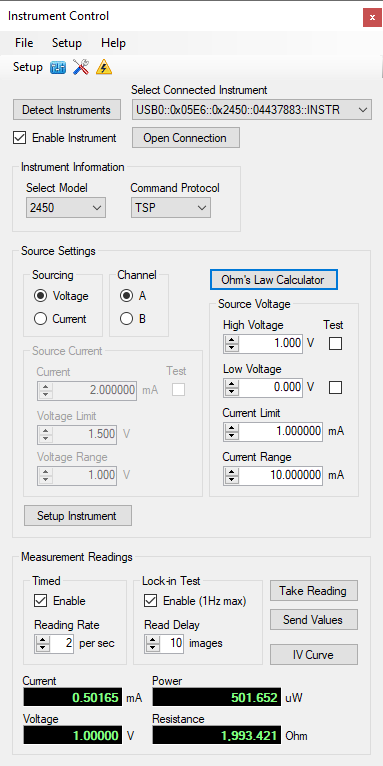The image size is (383, 766).
Task: Open the File menu
Action: pyautogui.click(x=24, y=43)
